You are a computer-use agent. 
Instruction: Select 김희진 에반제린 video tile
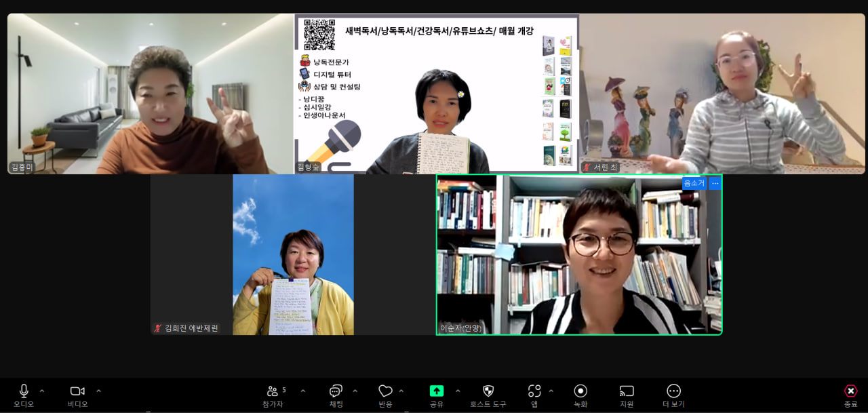point(293,254)
